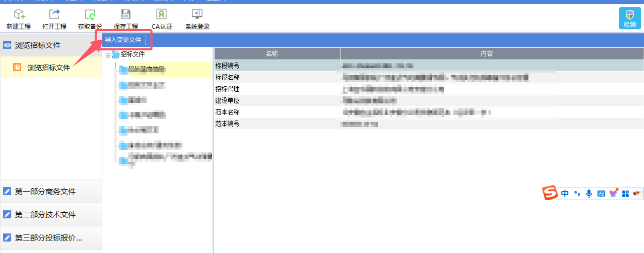Save the project with 保存工程
Image resolution: width=644 pixels, height=253 pixels.
126,19
